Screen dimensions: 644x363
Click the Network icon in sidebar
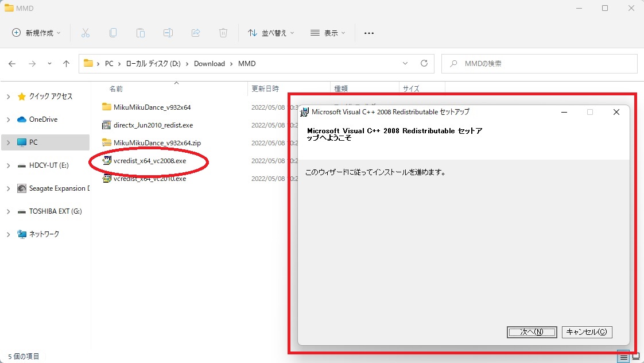point(22,234)
